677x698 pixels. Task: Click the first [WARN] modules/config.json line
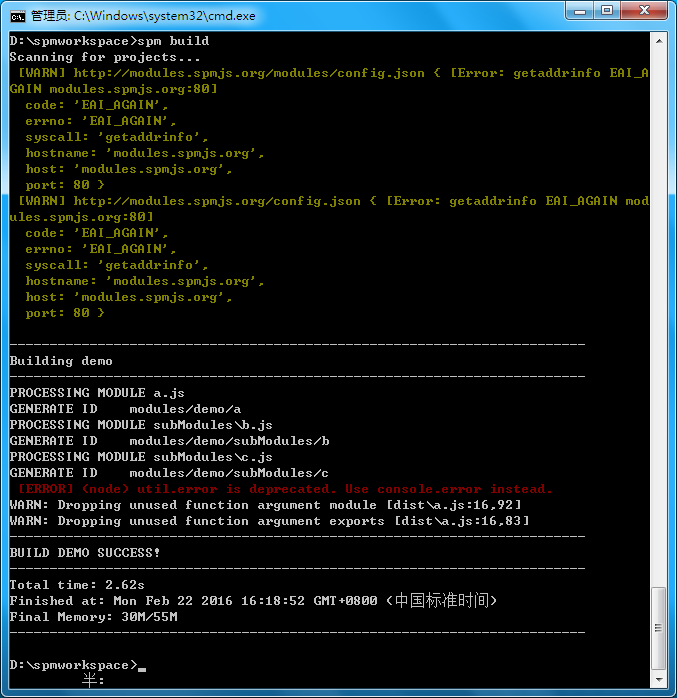(333, 73)
